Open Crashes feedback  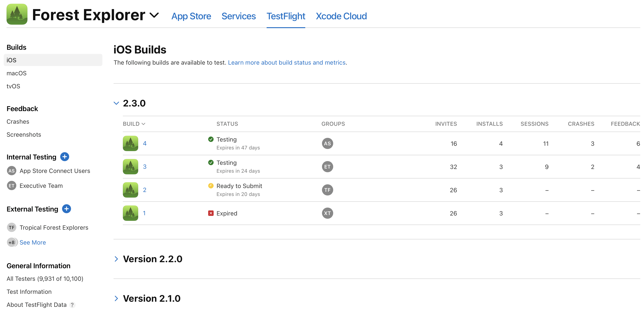pyautogui.click(x=18, y=122)
